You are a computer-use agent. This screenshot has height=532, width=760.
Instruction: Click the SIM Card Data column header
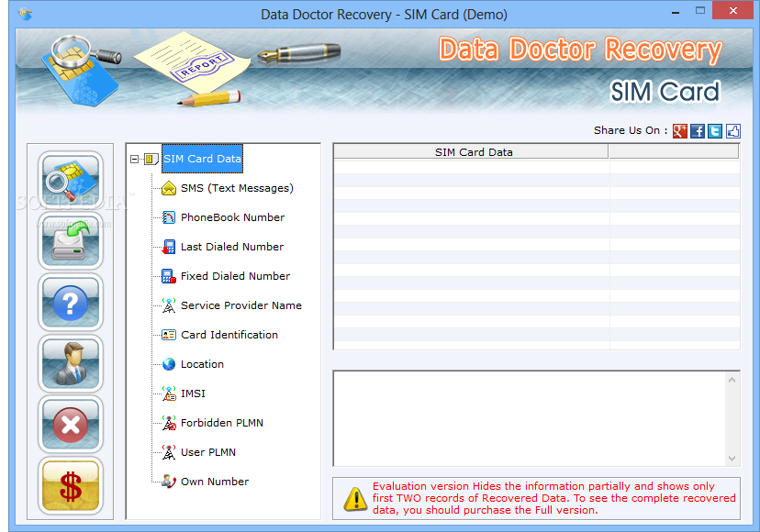(x=471, y=152)
